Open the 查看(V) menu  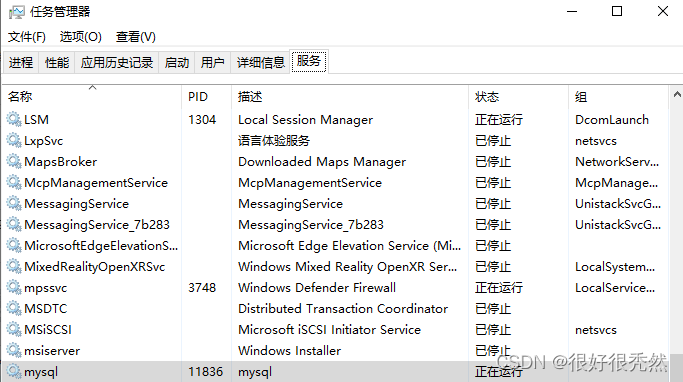pyautogui.click(x=135, y=37)
